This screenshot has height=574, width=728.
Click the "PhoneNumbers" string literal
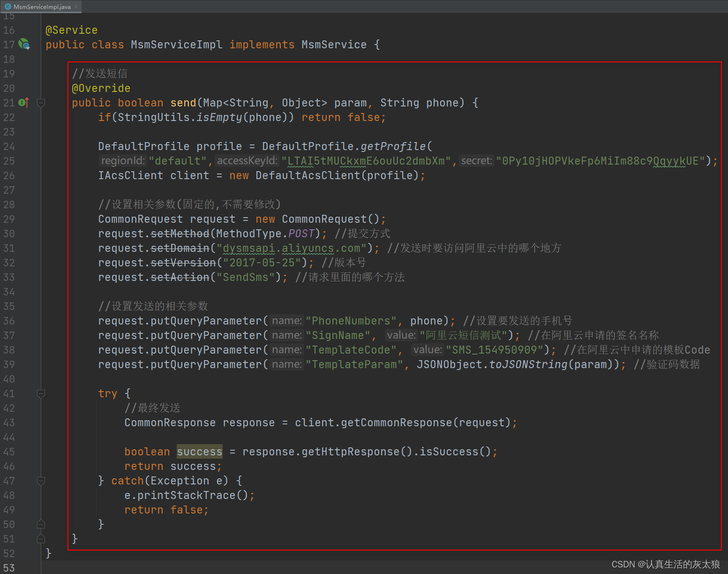351,321
